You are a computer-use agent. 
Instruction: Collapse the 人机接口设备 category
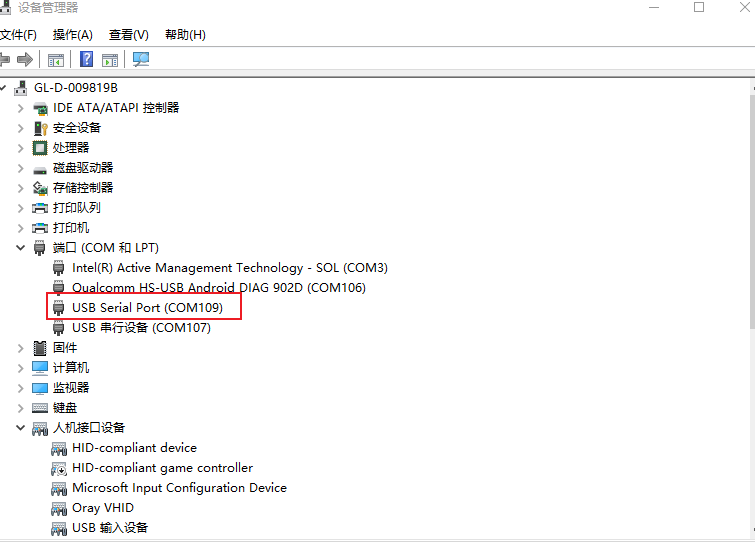[21, 428]
